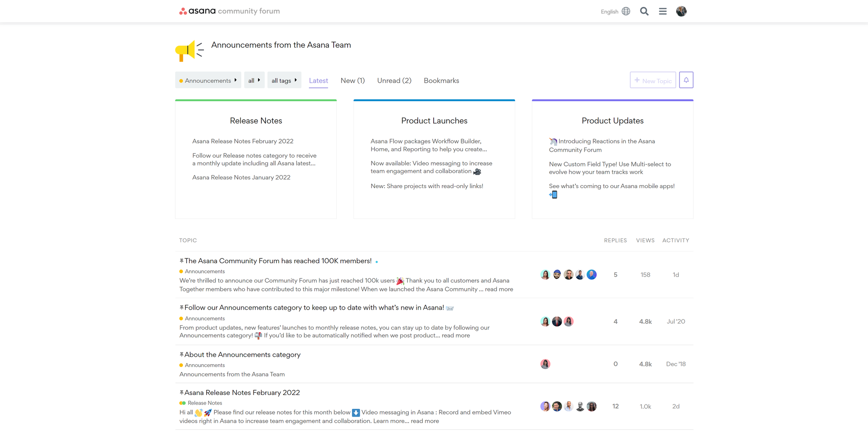The image size is (868, 434).
Task: Open the Product Updates card heading
Action: (612, 121)
